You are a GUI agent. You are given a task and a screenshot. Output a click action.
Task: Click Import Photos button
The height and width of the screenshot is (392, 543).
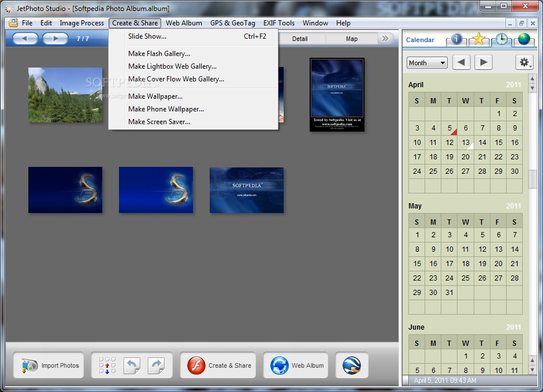click(49, 365)
